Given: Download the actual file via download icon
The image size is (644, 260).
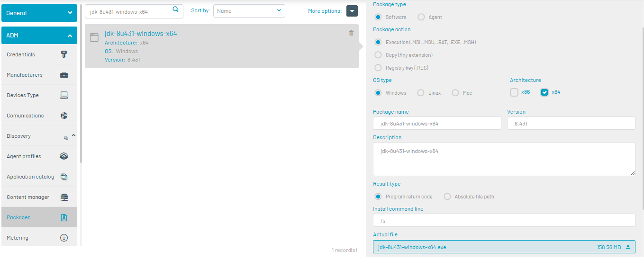Looking at the screenshot, I should click(x=628, y=247).
